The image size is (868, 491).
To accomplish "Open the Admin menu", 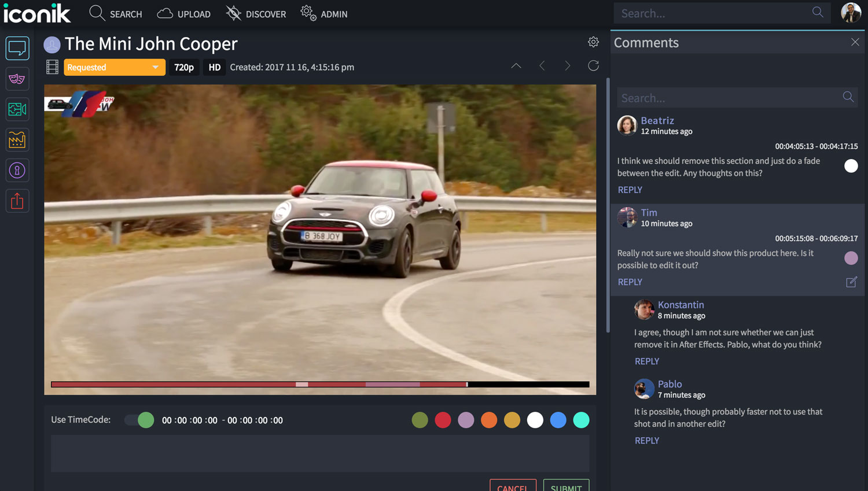I will [x=324, y=14].
